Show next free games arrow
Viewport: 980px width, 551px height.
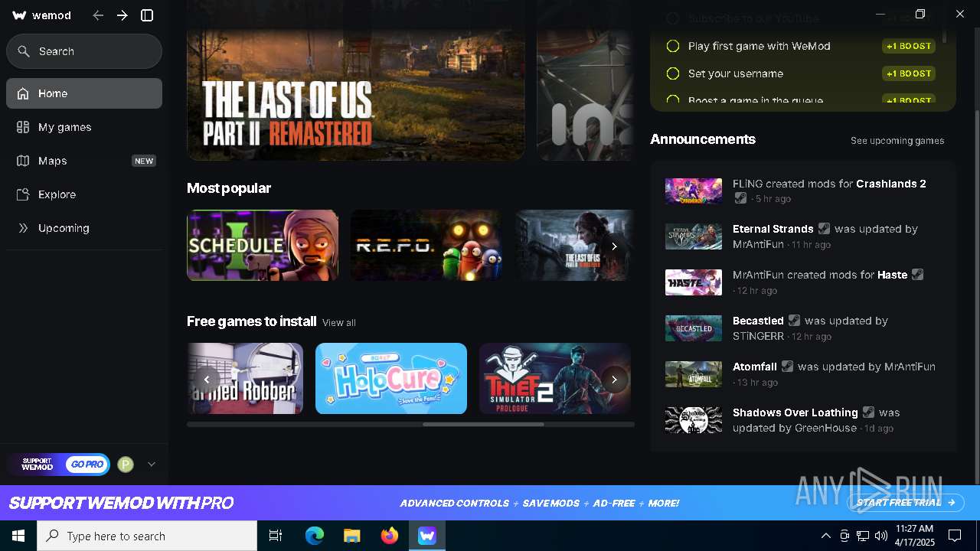coord(614,380)
